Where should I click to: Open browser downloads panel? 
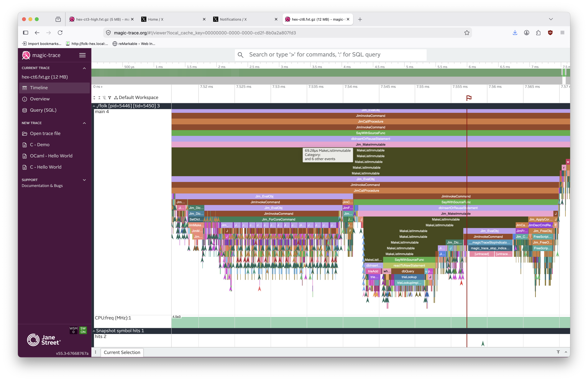pyautogui.click(x=515, y=33)
